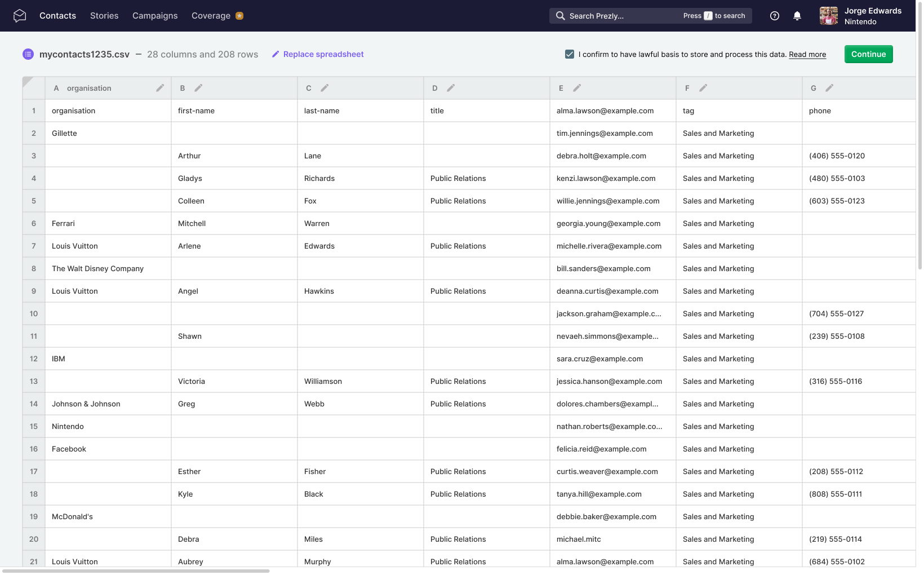Edit column C with its pencil icon
Image resolution: width=924 pixels, height=575 pixels.
[x=325, y=88]
